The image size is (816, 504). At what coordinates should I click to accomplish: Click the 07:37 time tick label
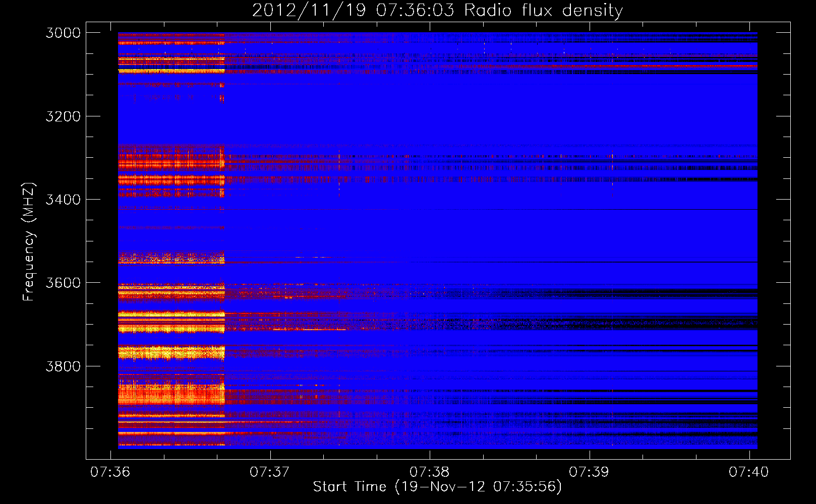click(x=270, y=472)
